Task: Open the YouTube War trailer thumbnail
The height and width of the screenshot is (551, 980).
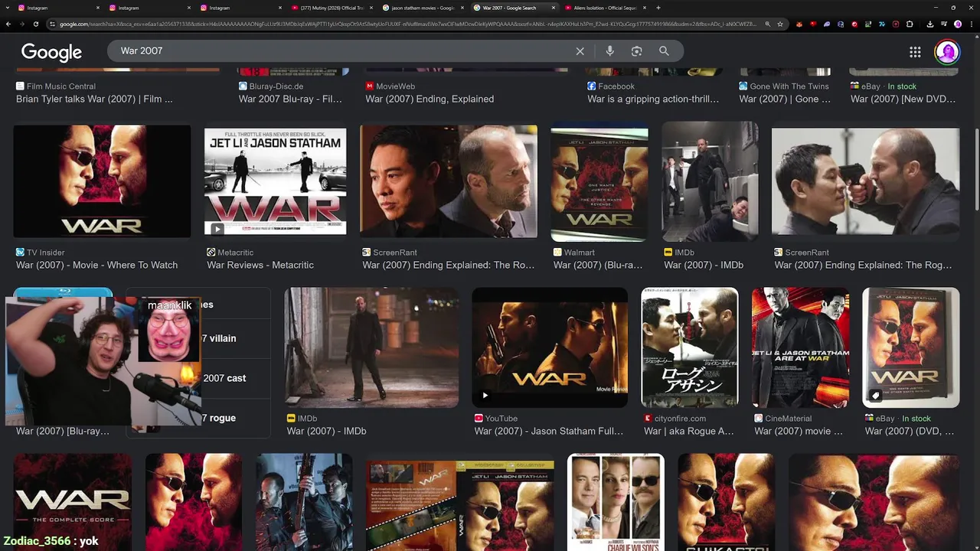Action: tap(550, 347)
